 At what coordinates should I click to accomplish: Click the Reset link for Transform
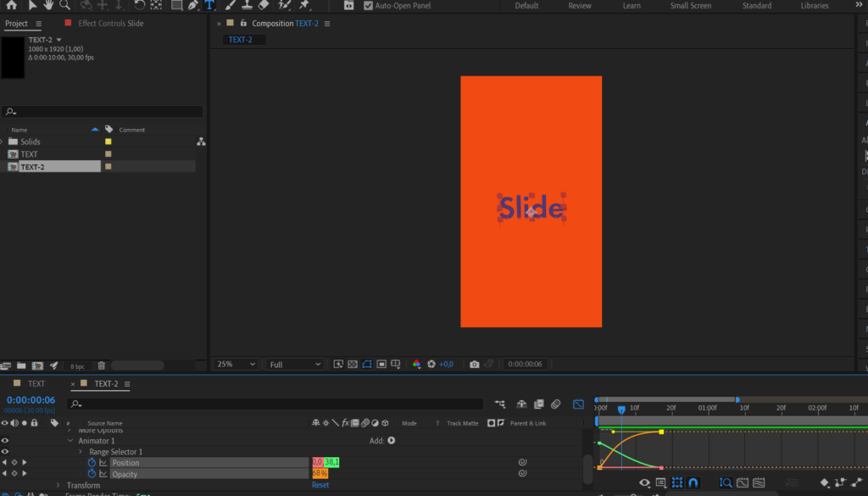(320, 485)
